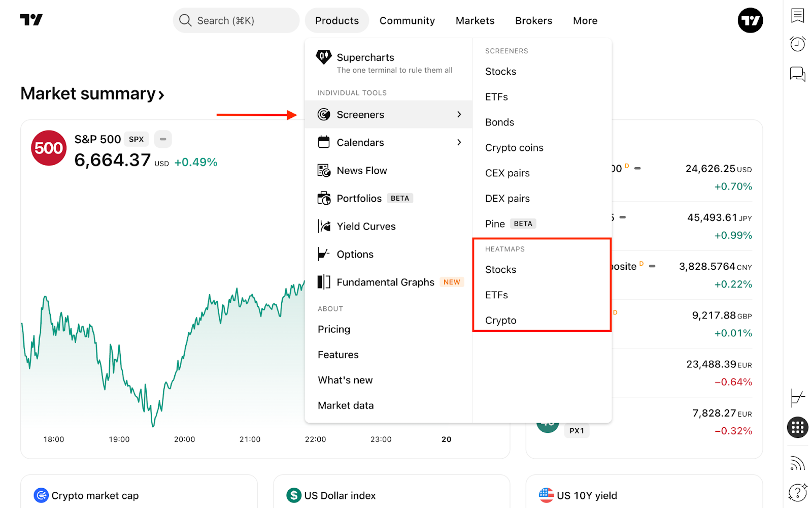Viewport: 812px width, 508px height.
Task: Open the Brokers menu
Action: tap(533, 20)
